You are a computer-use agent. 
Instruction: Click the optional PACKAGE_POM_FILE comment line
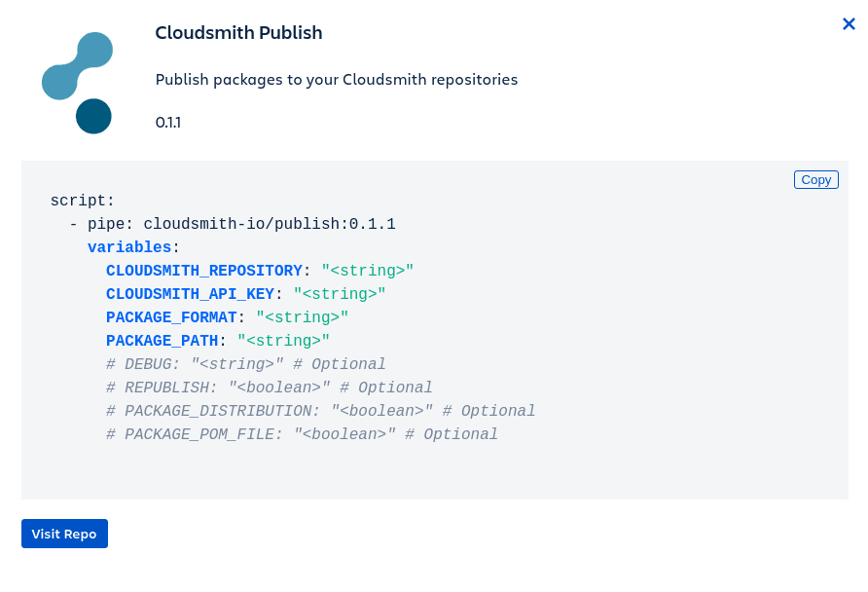pyautogui.click(x=302, y=434)
